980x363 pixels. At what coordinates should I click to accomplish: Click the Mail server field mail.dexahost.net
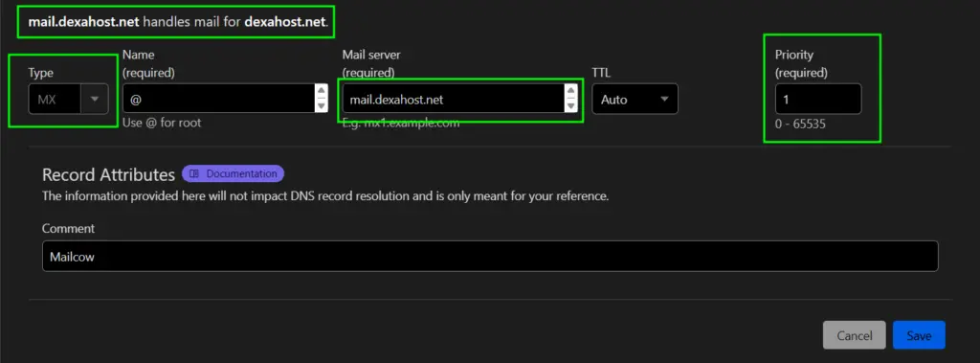tap(459, 99)
